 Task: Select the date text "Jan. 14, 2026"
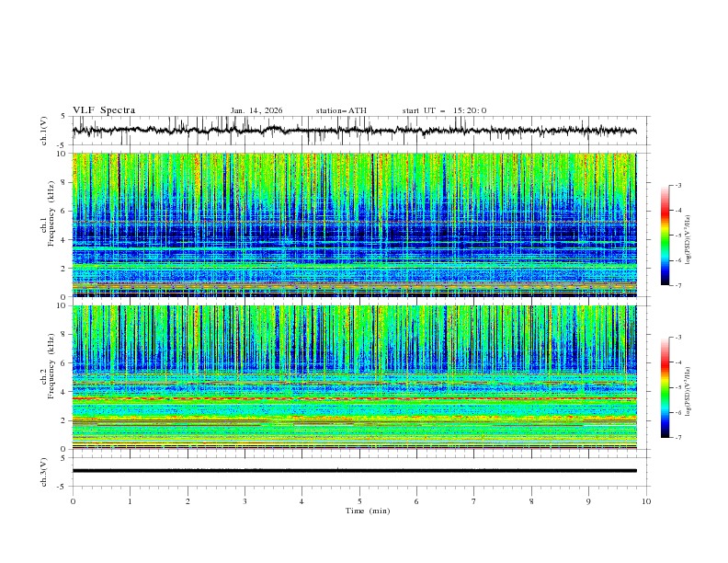pyautogui.click(x=256, y=110)
